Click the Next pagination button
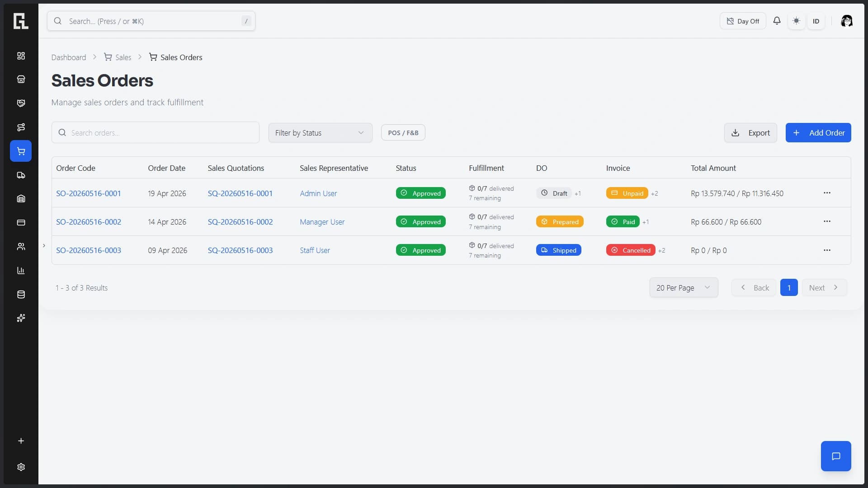 pos(824,287)
